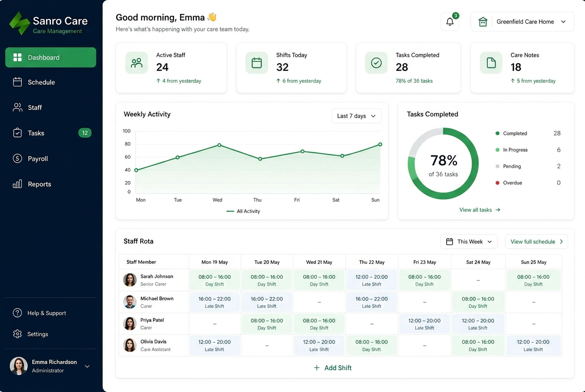Open the Schedule sidebar item
The height and width of the screenshot is (392, 585).
point(50,82)
